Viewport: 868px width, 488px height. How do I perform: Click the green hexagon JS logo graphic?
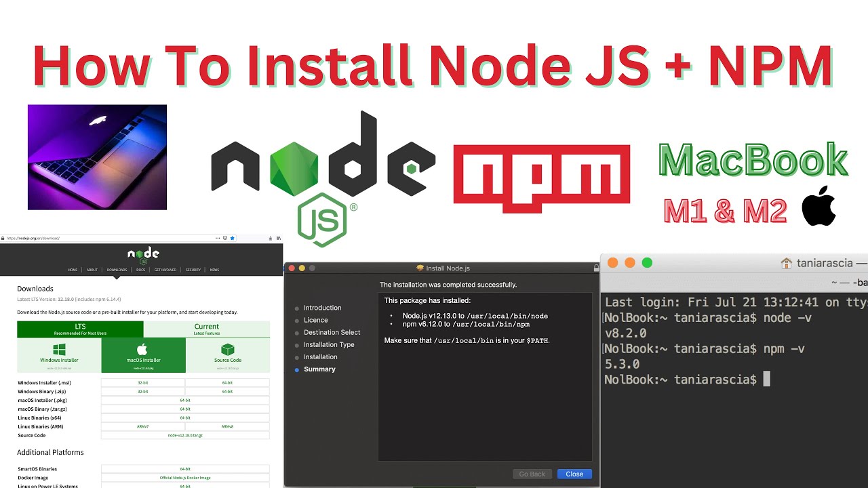point(323,219)
